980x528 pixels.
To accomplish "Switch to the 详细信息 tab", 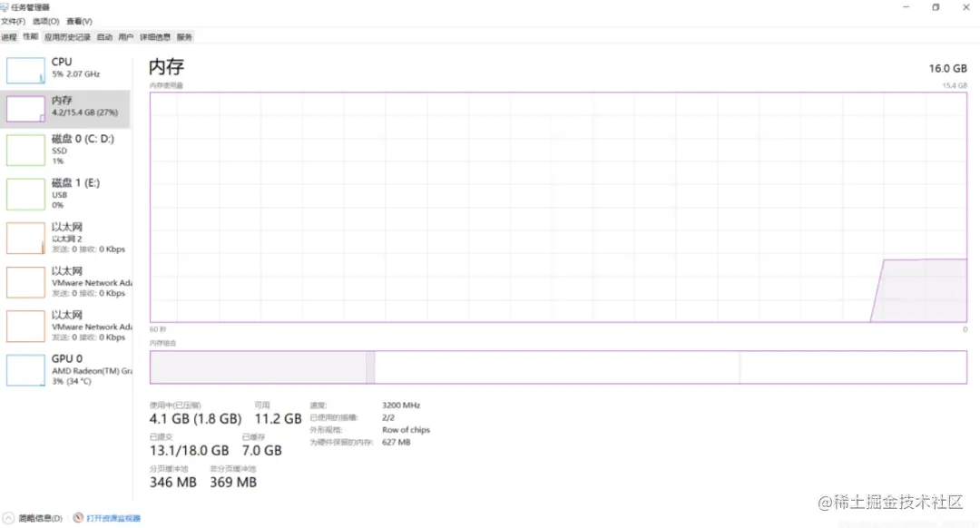I will [x=155, y=37].
